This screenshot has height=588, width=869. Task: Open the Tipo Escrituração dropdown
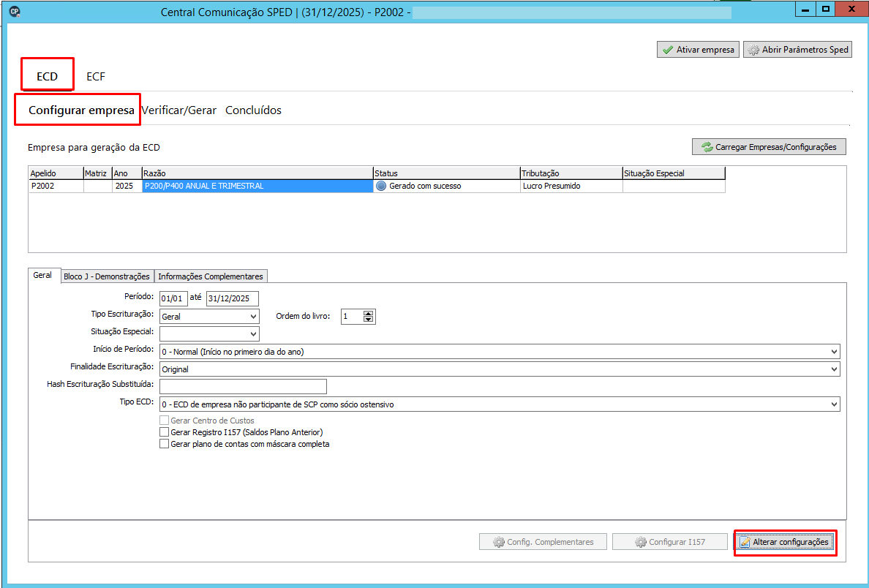click(253, 317)
